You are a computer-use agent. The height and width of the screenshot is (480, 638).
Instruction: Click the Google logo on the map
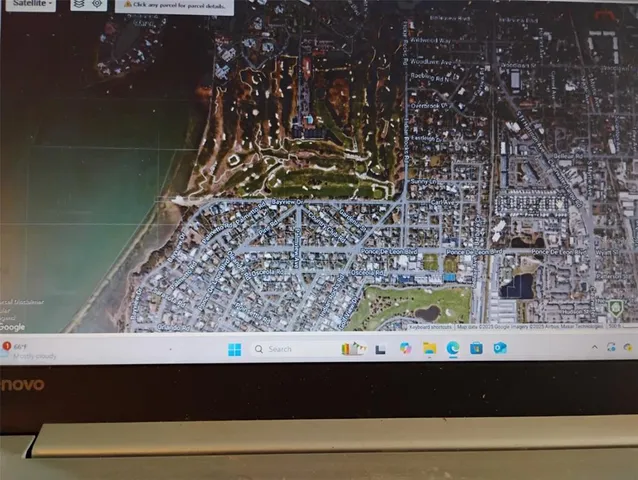12,327
